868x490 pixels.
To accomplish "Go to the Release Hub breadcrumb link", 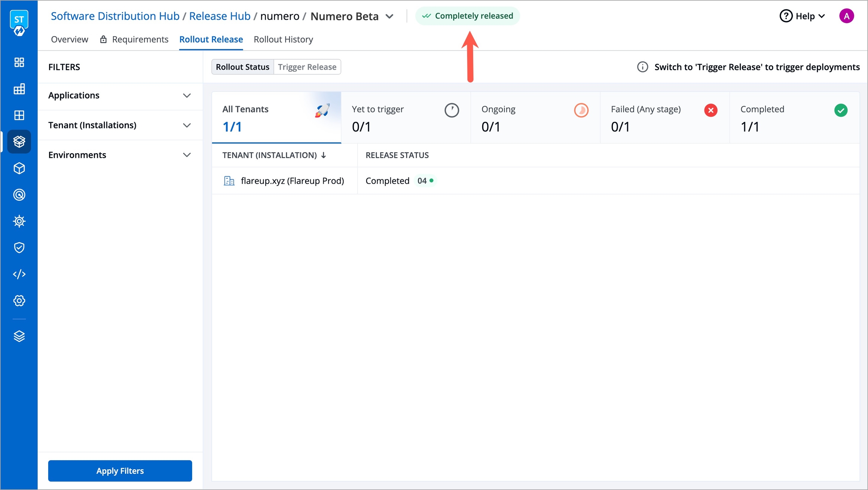I will pos(220,16).
